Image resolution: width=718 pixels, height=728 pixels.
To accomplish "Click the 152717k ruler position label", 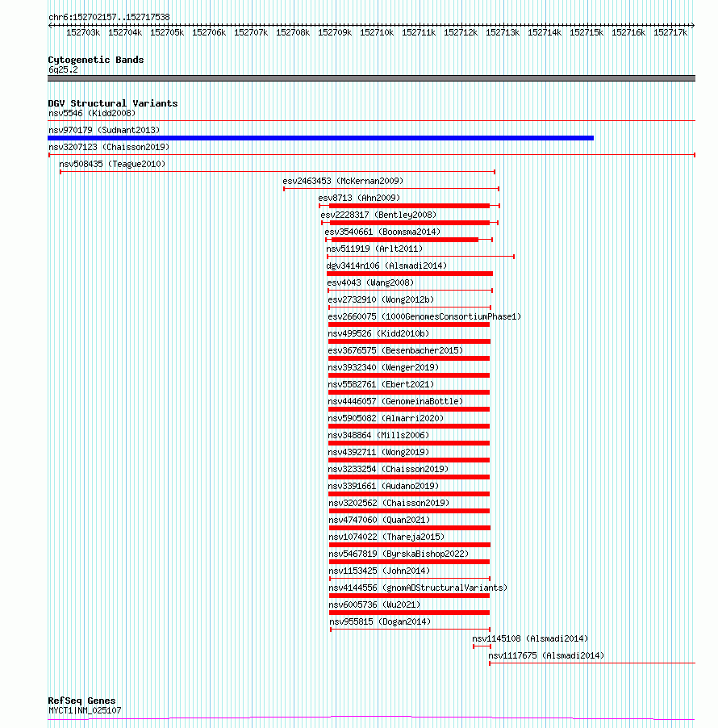I will [670, 32].
